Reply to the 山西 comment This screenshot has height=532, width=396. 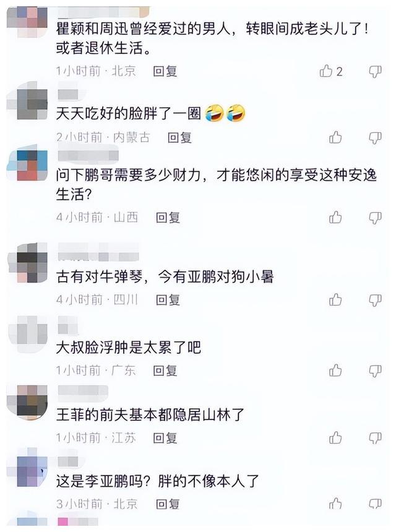click(x=168, y=218)
